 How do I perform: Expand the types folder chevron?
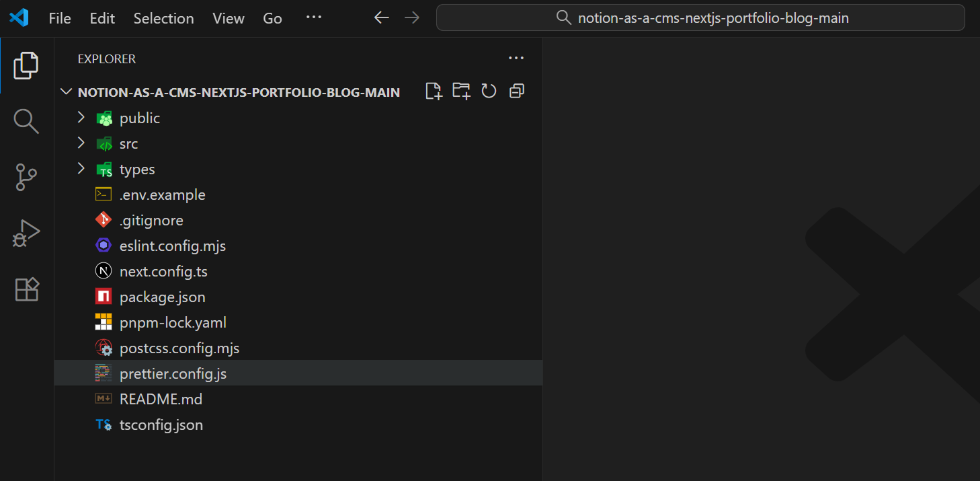pyautogui.click(x=81, y=169)
